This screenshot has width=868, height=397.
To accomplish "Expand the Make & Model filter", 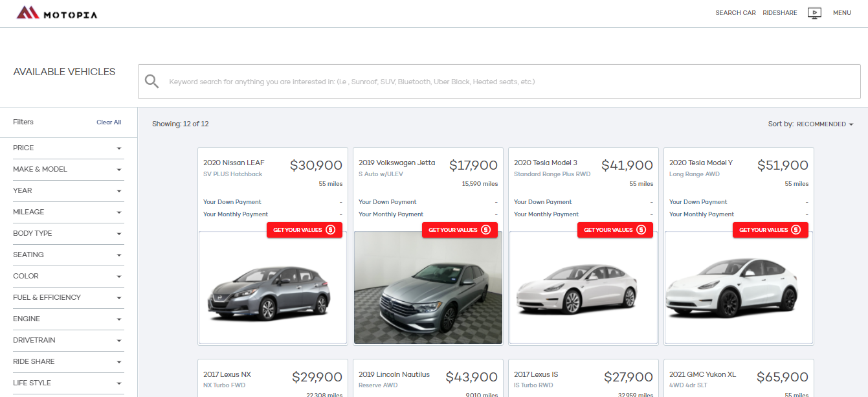I will (x=67, y=170).
